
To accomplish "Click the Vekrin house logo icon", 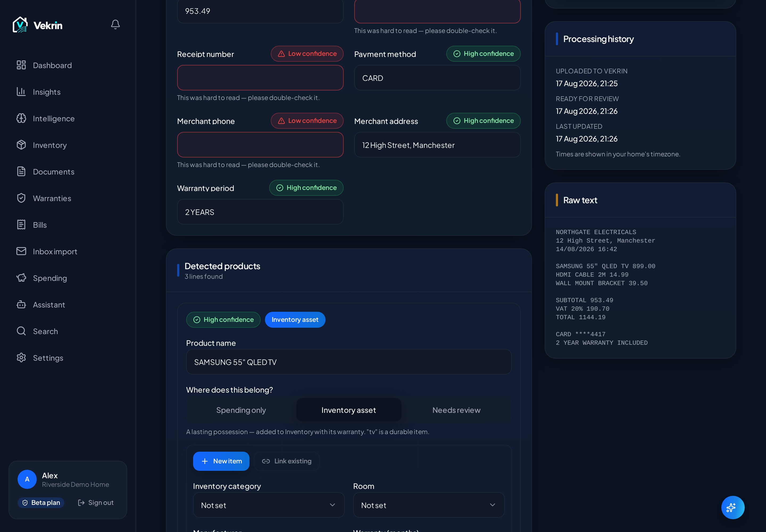I will pyautogui.click(x=20, y=25).
